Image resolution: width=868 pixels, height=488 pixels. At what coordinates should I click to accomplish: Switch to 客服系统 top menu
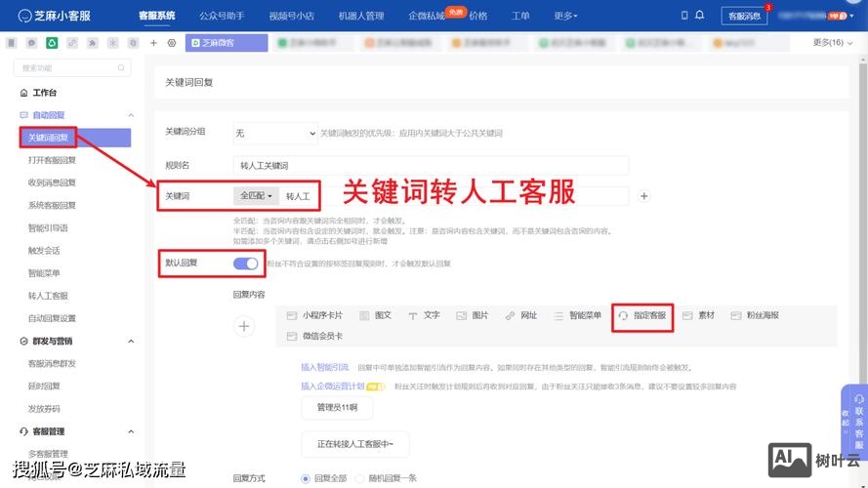[156, 16]
